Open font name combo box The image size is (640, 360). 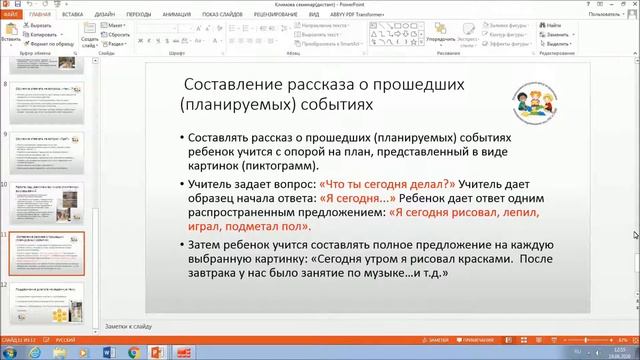[x=157, y=29]
